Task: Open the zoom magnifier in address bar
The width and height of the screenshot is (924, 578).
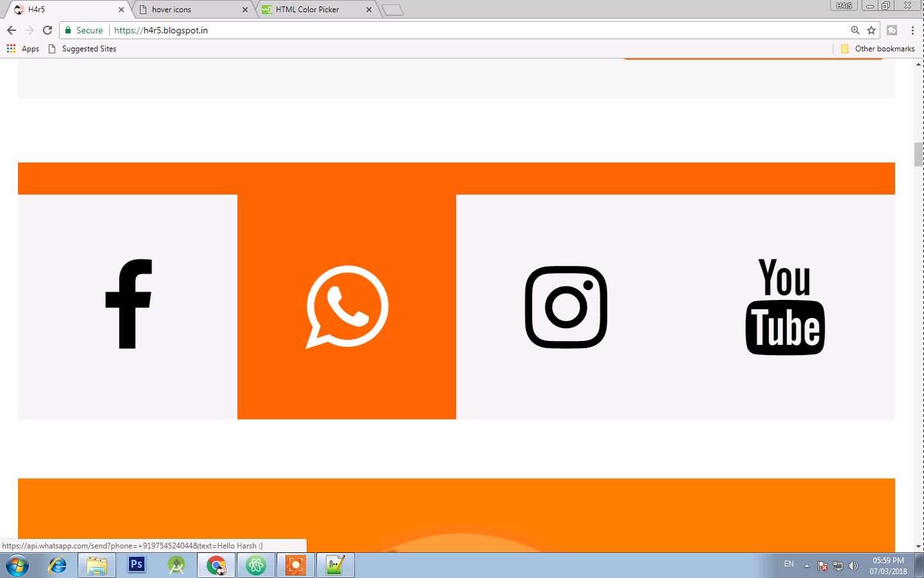Action: click(855, 30)
